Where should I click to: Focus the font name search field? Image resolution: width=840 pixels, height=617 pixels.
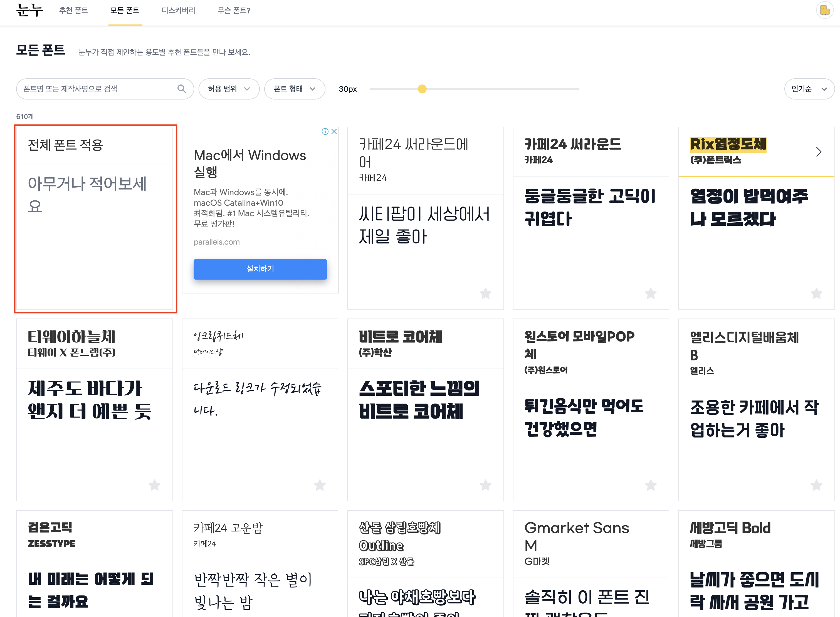tap(105, 89)
